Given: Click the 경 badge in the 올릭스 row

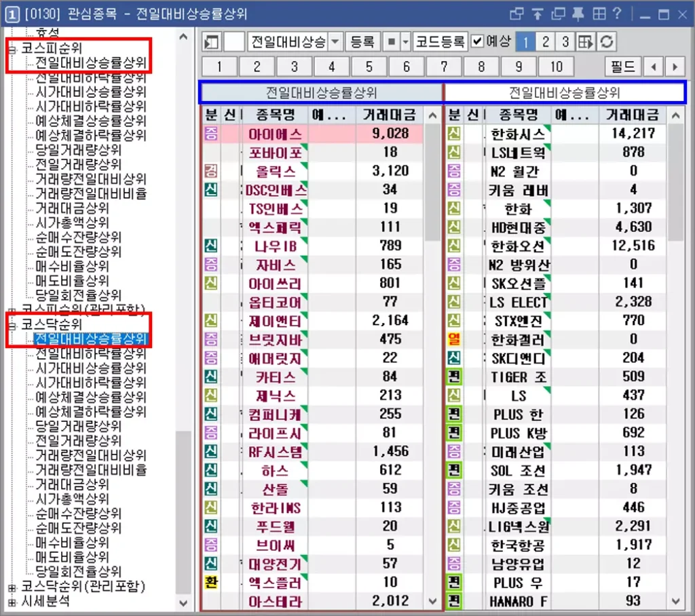Looking at the screenshot, I should click(211, 171).
